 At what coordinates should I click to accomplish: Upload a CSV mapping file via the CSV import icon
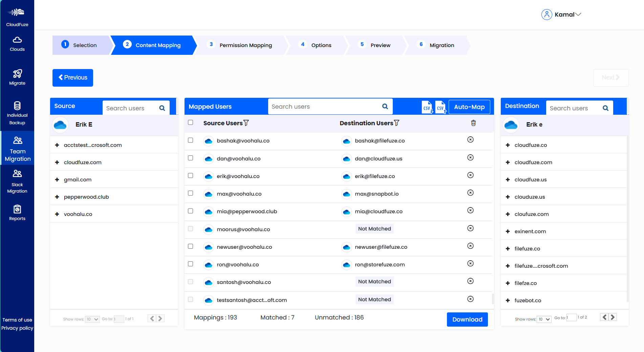point(441,107)
